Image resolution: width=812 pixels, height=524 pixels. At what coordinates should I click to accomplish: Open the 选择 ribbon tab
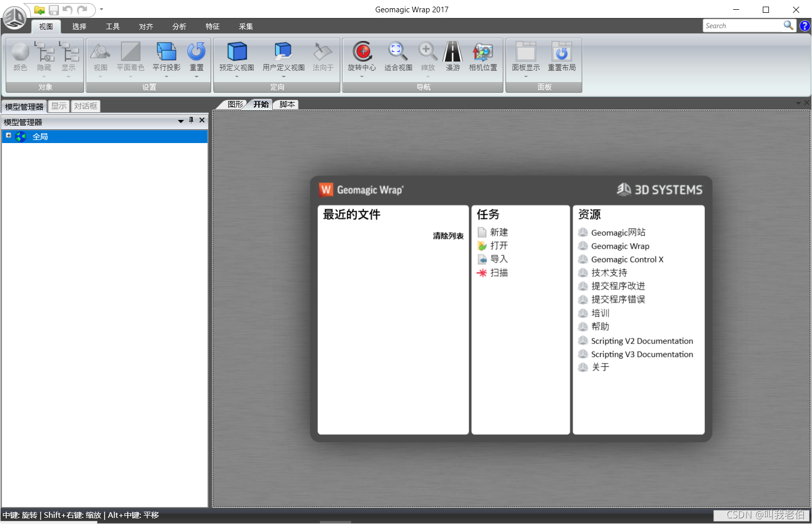(x=79, y=27)
